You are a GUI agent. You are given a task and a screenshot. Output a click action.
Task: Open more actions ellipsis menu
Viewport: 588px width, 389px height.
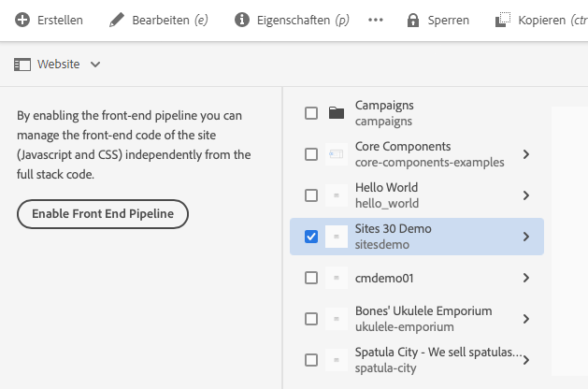pos(376,20)
